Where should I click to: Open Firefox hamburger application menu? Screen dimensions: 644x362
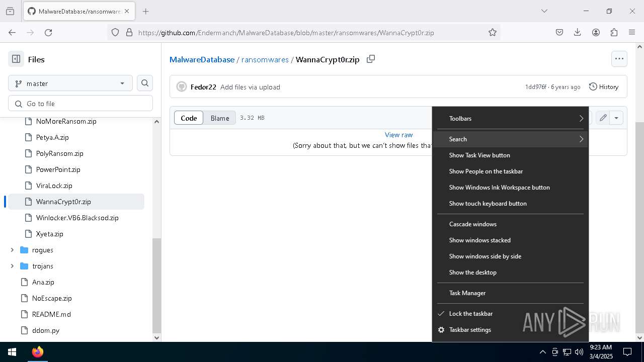[632, 32]
